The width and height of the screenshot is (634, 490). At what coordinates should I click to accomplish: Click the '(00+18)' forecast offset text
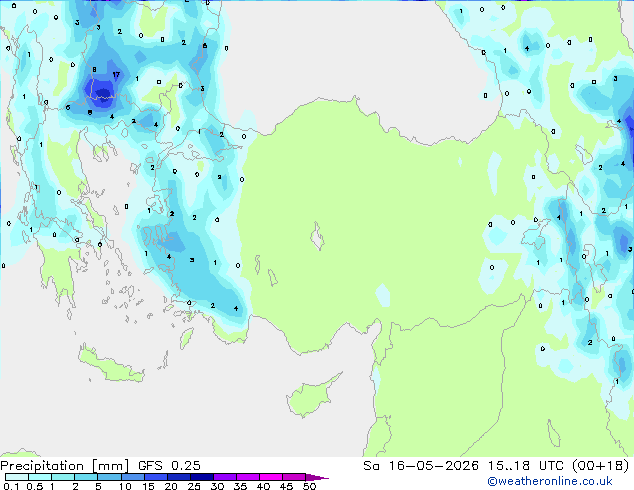[x=600, y=466]
